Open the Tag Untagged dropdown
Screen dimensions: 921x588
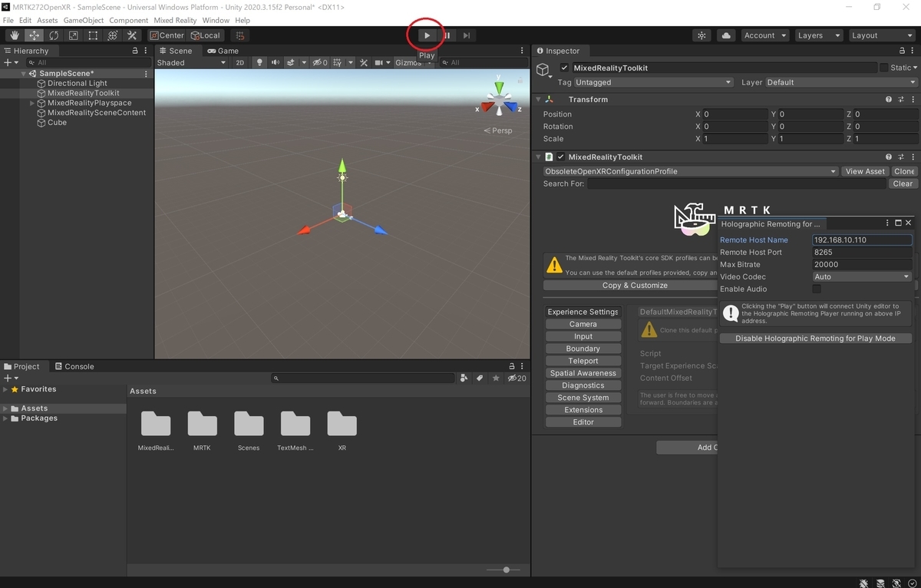click(x=654, y=82)
